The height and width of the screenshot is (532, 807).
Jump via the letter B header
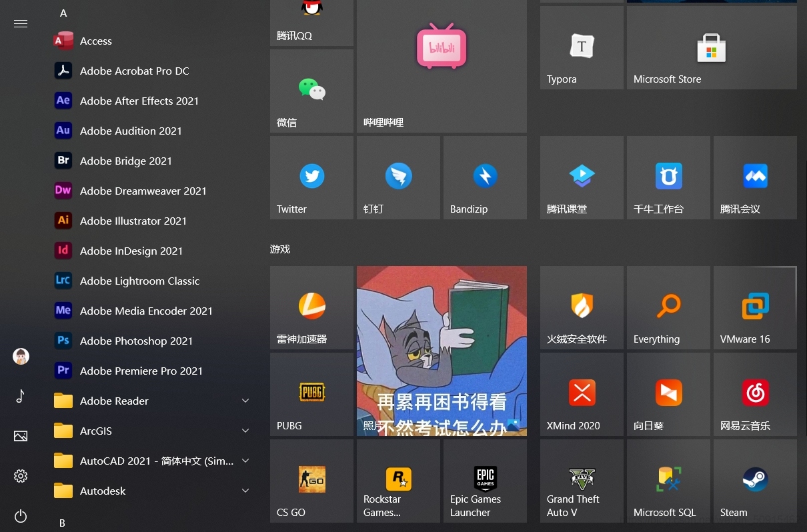pyautogui.click(x=62, y=523)
